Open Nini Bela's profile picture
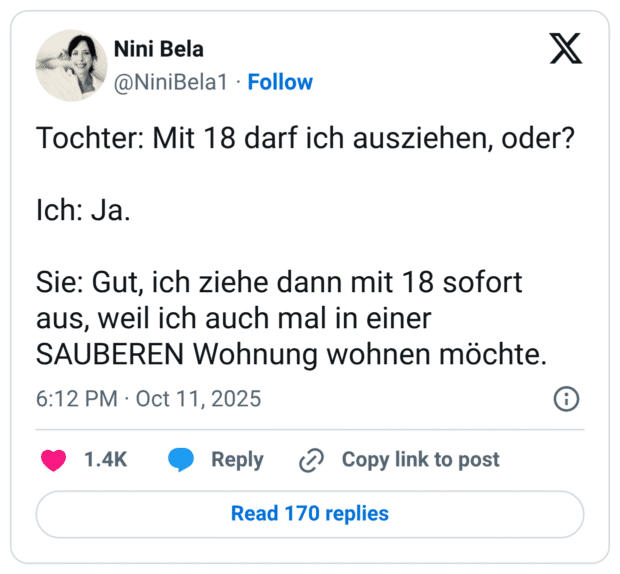620x574 pixels. [x=71, y=65]
